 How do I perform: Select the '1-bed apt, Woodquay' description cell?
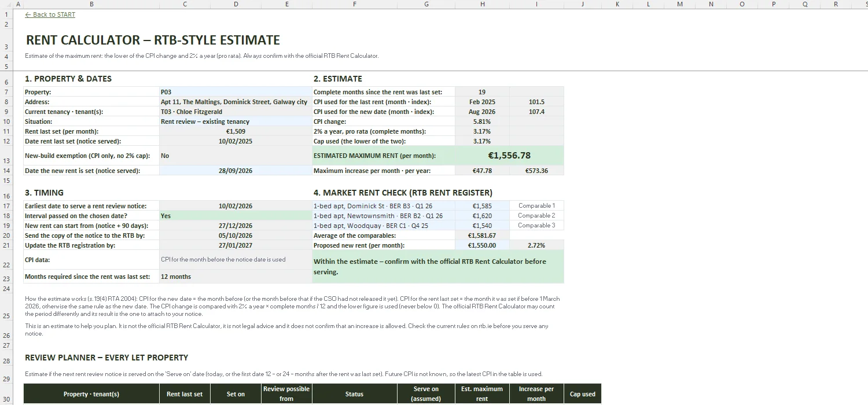click(x=384, y=226)
